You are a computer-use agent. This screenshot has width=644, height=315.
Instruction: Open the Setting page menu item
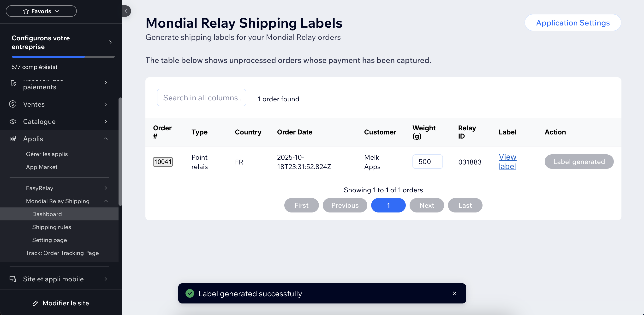[49, 240]
